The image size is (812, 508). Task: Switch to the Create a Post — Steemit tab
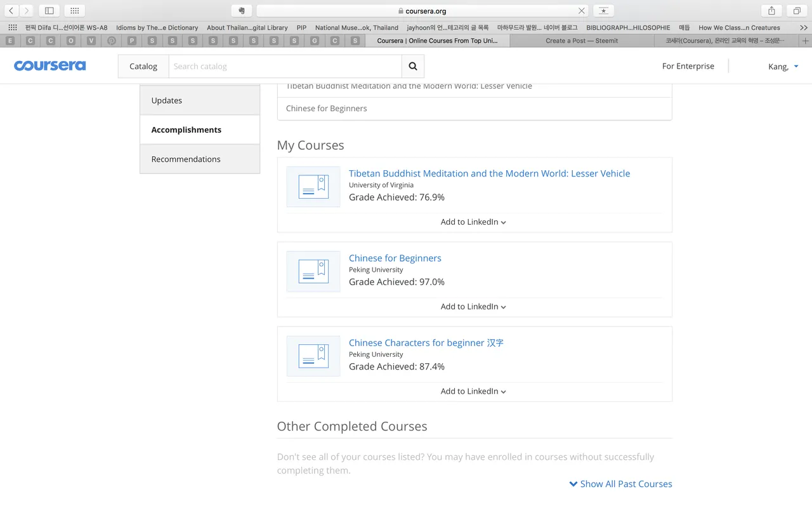(582, 41)
